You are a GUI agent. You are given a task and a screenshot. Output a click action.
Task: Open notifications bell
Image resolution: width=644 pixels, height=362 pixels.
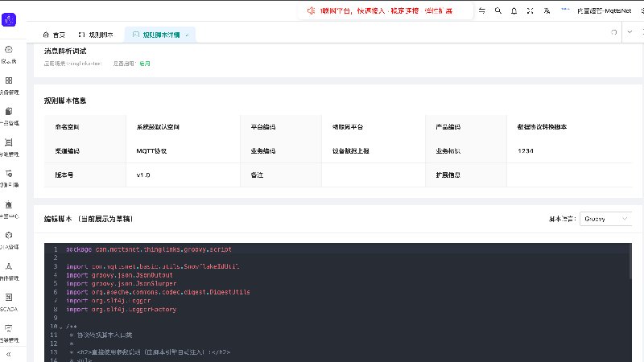coord(514,10)
